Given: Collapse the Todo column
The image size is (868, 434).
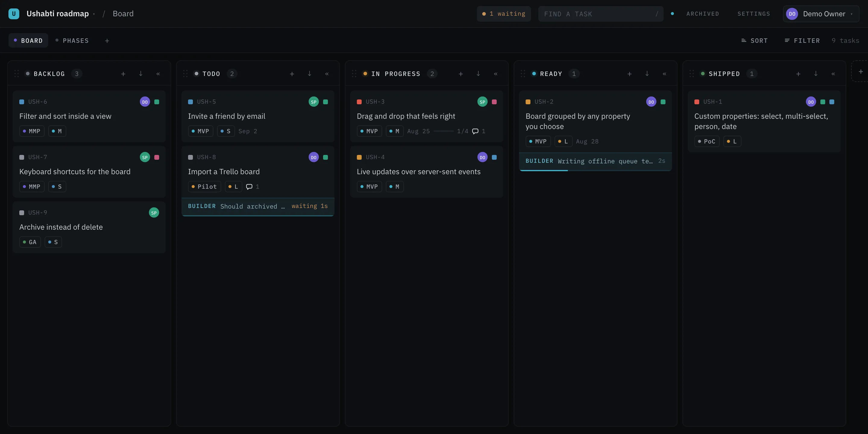Looking at the screenshot, I should [x=327, y=74].
